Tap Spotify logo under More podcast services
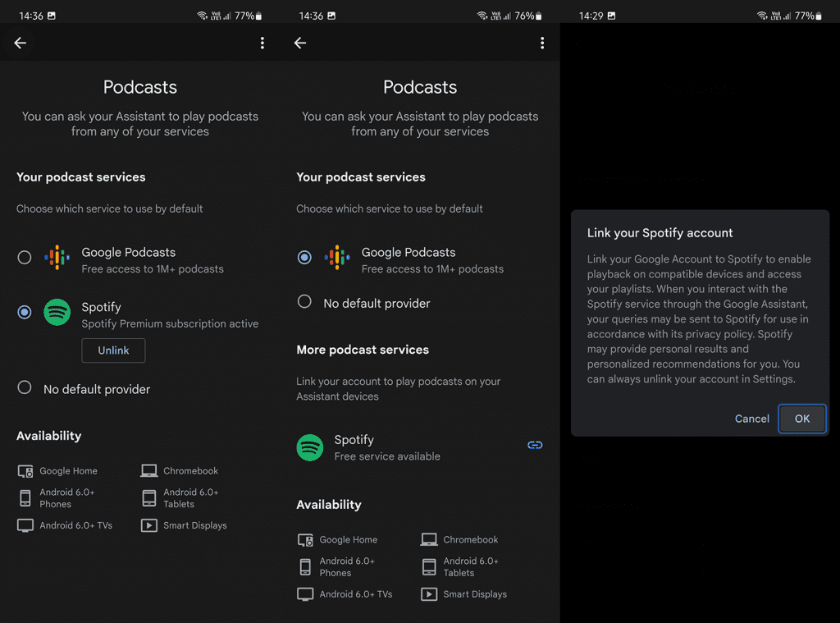This screenshot has width=840, height=623. (309, 447)
